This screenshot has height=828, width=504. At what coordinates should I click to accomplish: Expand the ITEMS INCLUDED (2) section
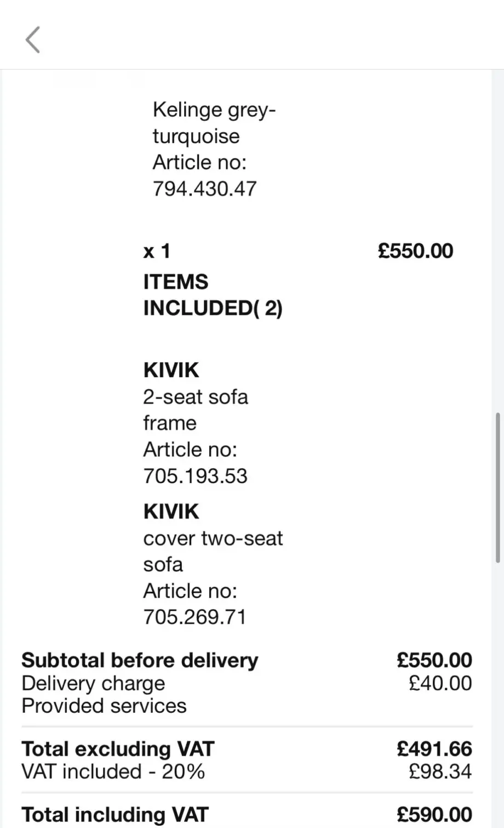(213, 295)
